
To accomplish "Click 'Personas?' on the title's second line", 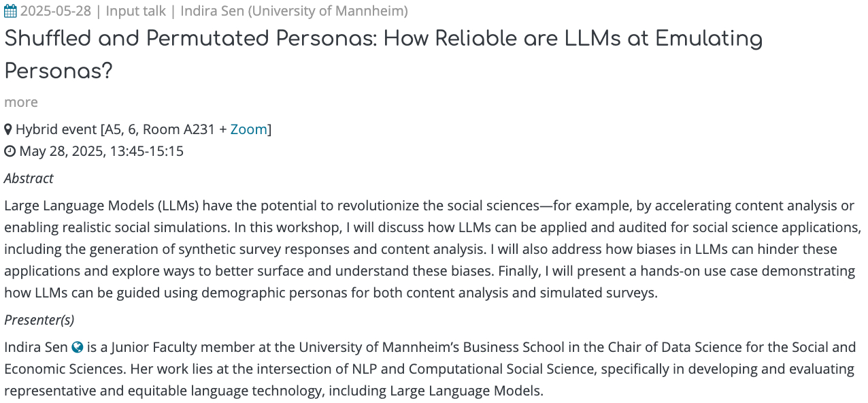I will pyautogui.click(x=59, y=71).
